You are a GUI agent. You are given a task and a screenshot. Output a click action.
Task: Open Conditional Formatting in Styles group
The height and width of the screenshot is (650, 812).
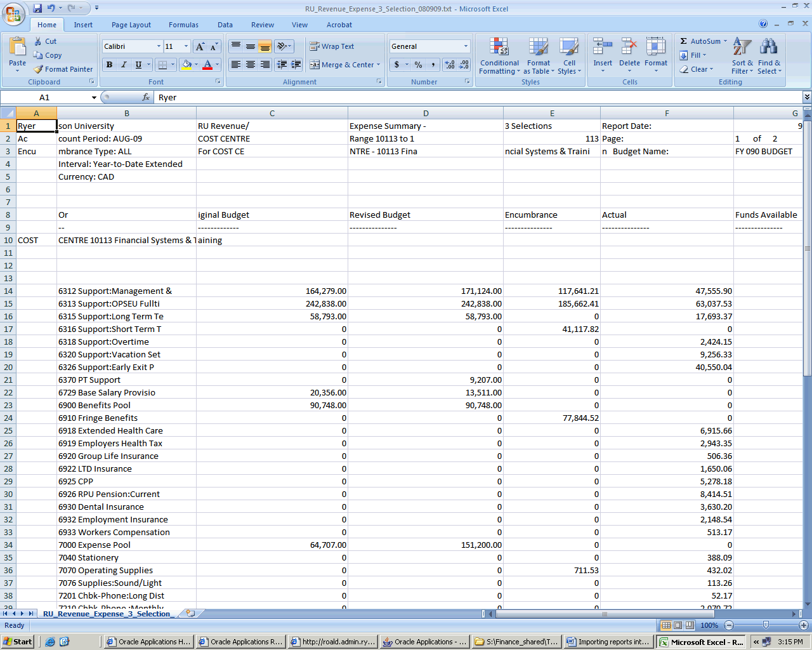499,56
